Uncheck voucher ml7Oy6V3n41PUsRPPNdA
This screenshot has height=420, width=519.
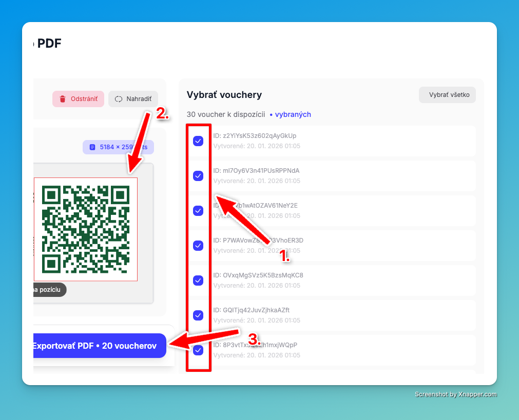click(x=198, y=175)
